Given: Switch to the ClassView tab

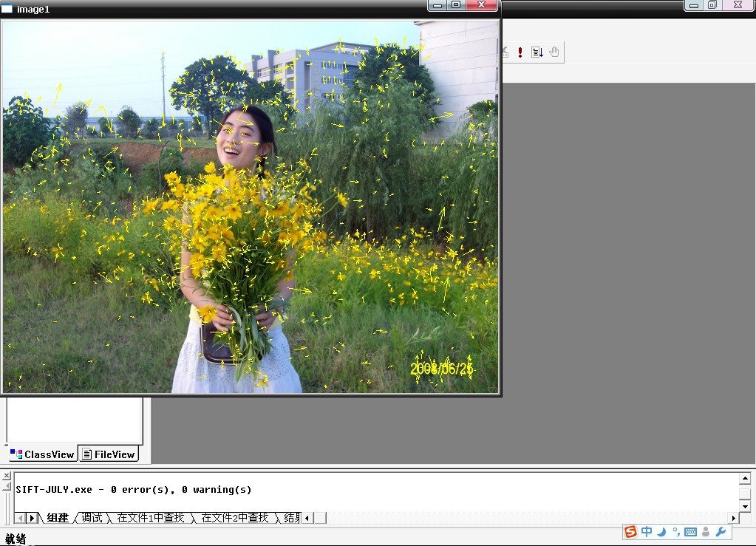Looking at the screenshot, I should [43, 454].
